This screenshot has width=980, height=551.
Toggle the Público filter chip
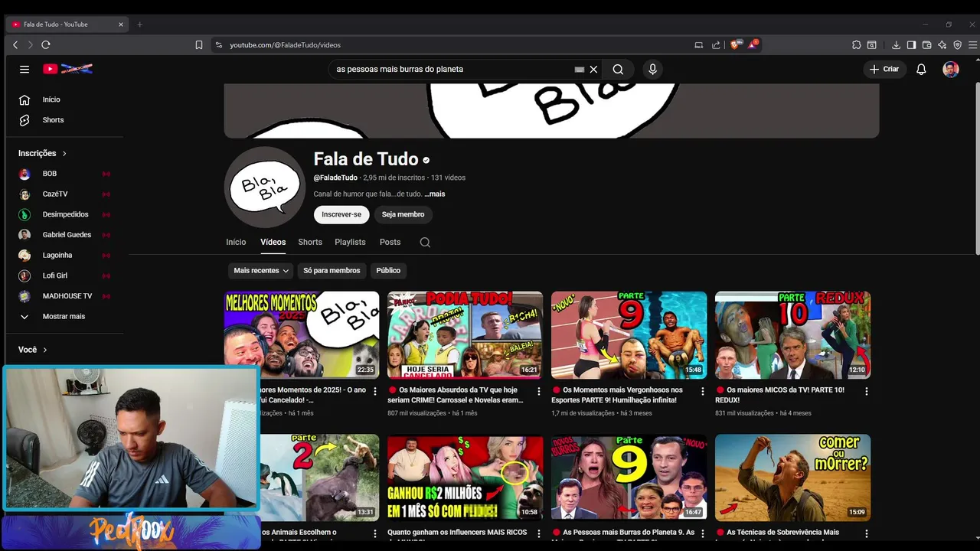point(388,270)
